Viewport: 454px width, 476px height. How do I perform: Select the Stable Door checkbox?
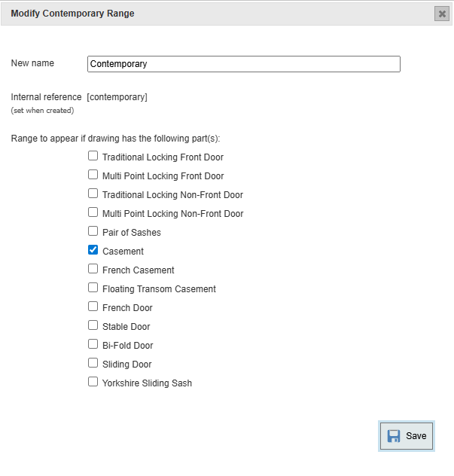pyautogui.click(x=93, y=325)
